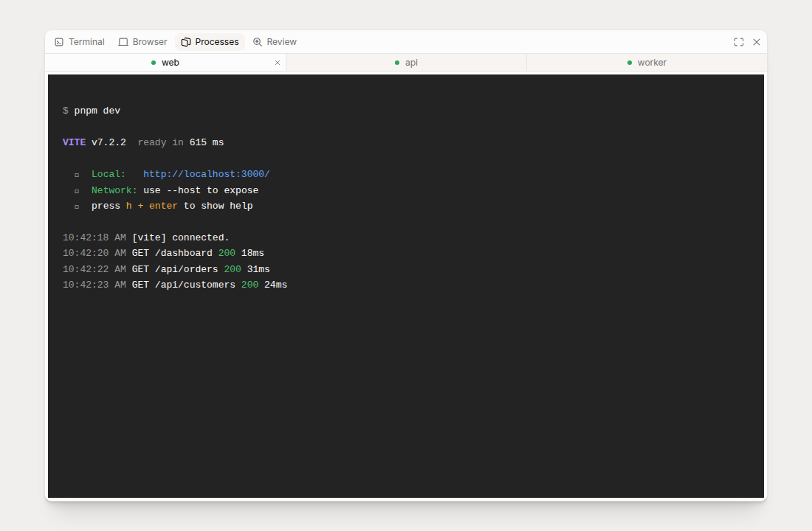Click the Processes copy icon
The height and width of the screenshot is (531, 812).
click(x=186, y=42)
